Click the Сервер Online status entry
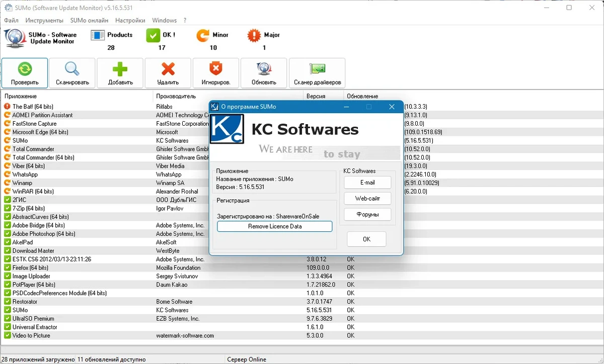 247,359
